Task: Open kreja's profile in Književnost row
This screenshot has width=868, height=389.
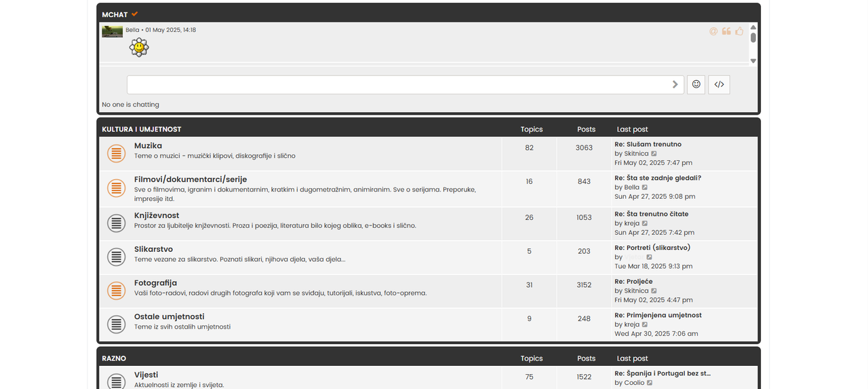Action: click(632, 223)
